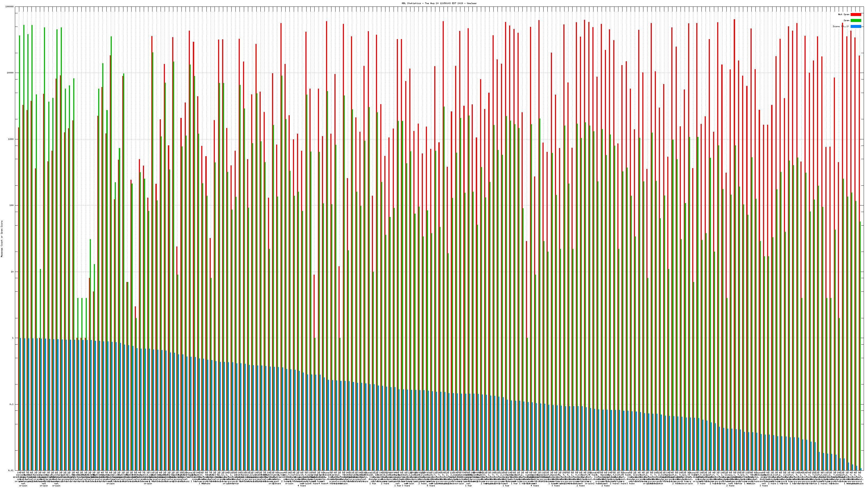Viewport: 868px width, 488px height.
Task: Select the 'Score (0..1)' legend label
Action: point(840,26)
